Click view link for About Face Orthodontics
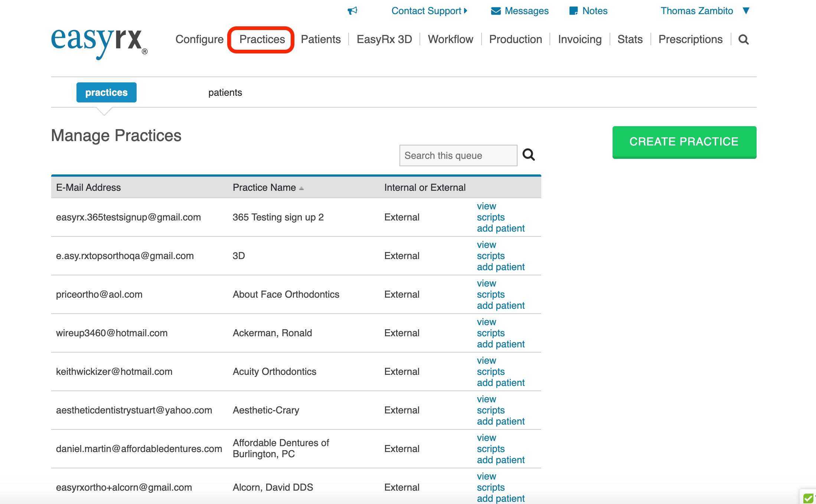Screen dimensions: 816x504 [486, 283]
